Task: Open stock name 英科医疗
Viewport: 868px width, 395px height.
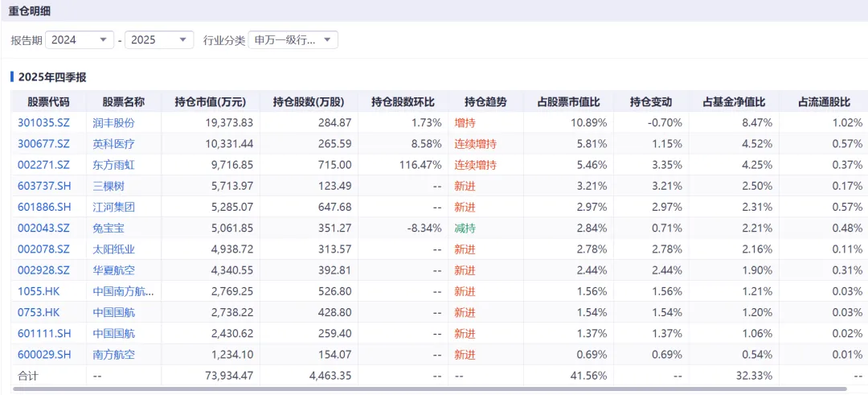Action: point(113,145)
